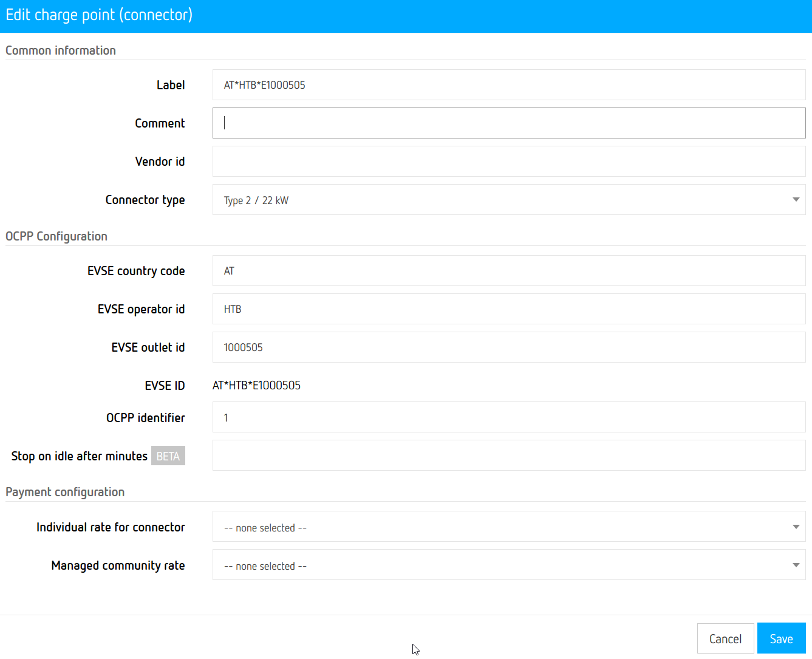This screenshot has width=812, height=659.
Task: Click the BETA badge
Action: (168, 456)
